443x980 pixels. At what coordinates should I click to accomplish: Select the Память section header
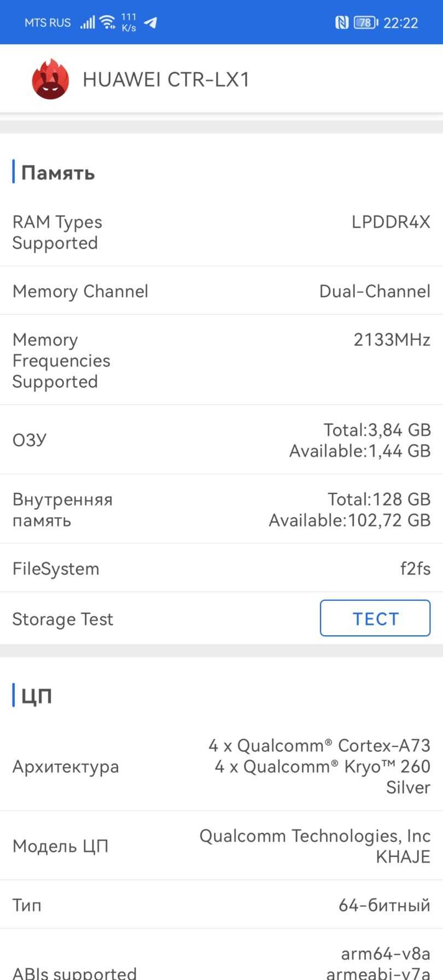58,173
